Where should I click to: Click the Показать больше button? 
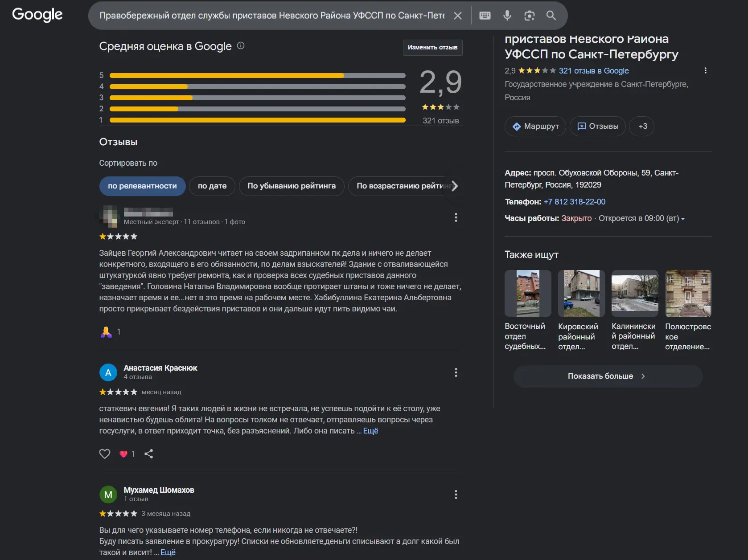608,376
